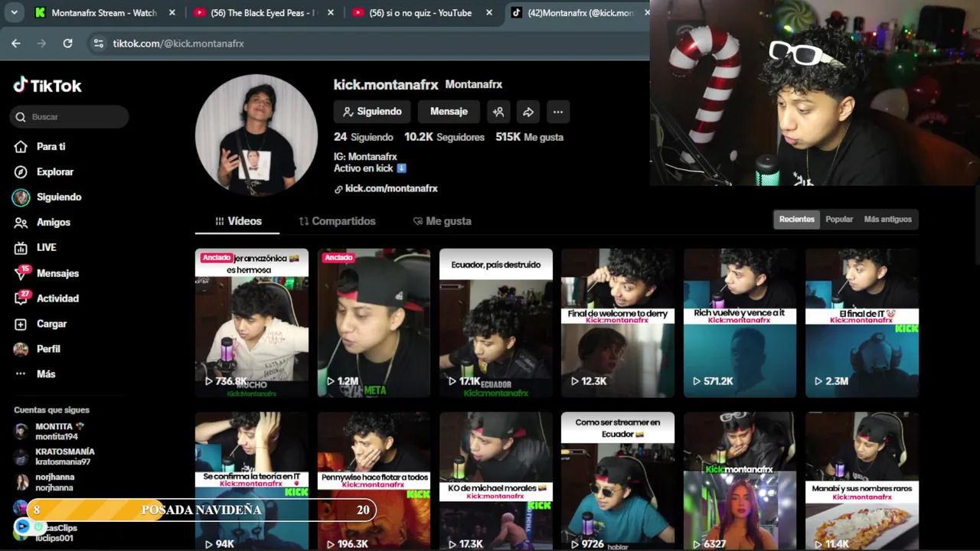
Task: Open the Actividad icon with badge 27
Action: tap(21, 298)
